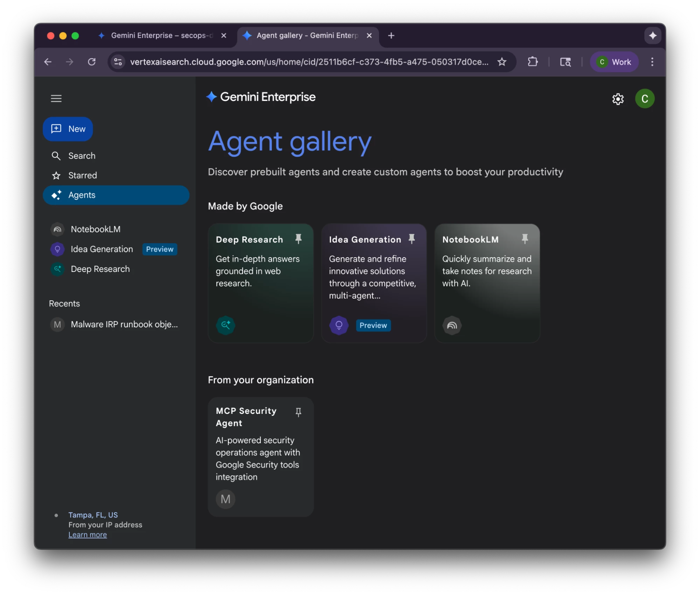Switch to the Gemini Enterprise secops tab
This screenshot has height=595, width=700.
(161, 35)
